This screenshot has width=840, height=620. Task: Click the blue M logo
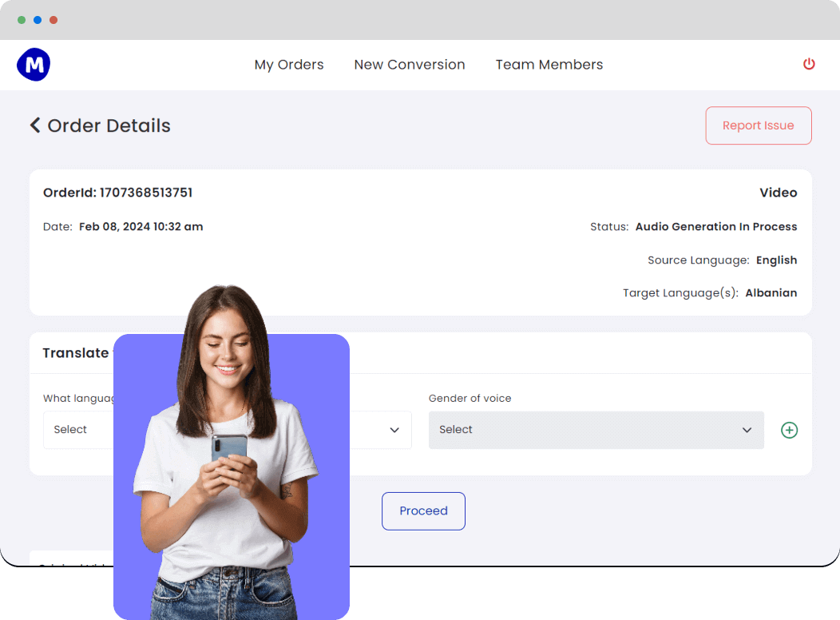[x=34, y=65]
